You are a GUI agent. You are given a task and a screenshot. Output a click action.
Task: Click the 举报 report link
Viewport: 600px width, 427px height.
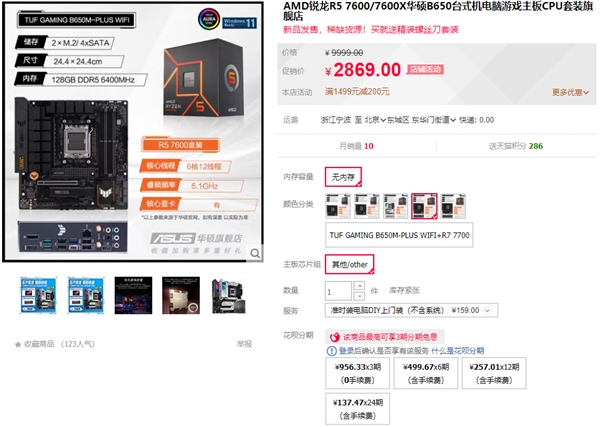click(244, 344)
